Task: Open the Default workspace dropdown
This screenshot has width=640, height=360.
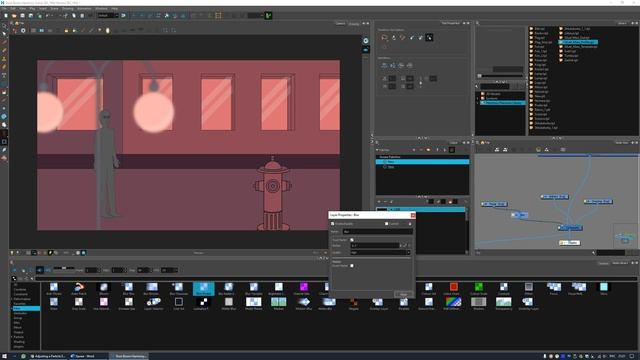Action: [x=108, y=16]
